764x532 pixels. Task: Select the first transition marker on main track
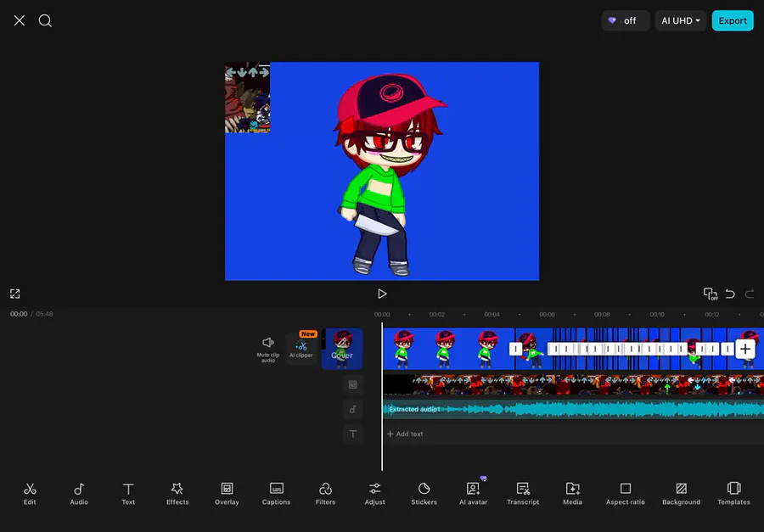515,349
